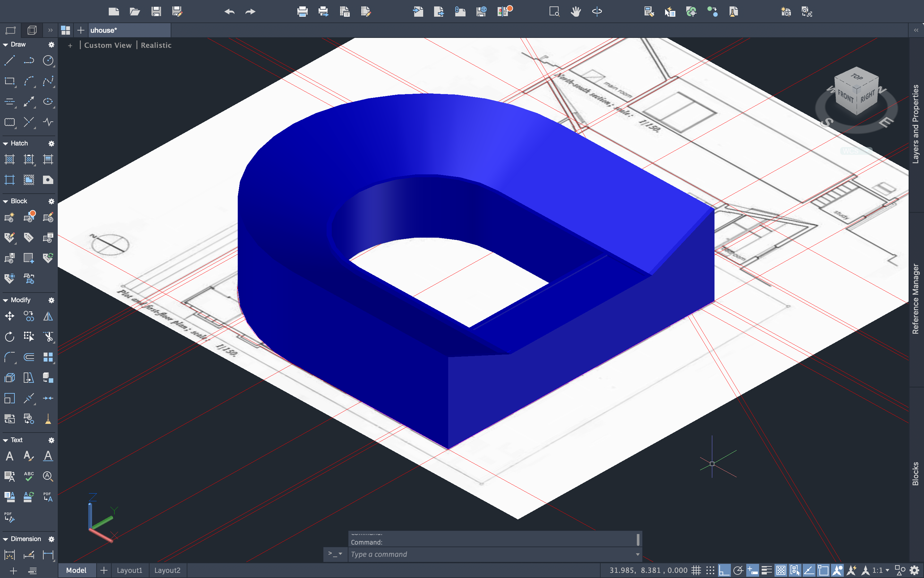Collapse the Block panel
Viewport: 924px width, 578px height.
point(5,201)
